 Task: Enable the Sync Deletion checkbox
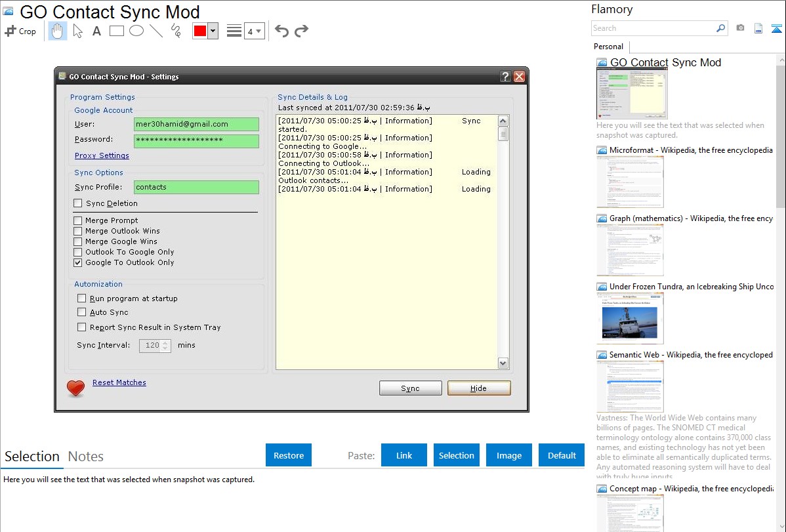[x=79, y=203]
